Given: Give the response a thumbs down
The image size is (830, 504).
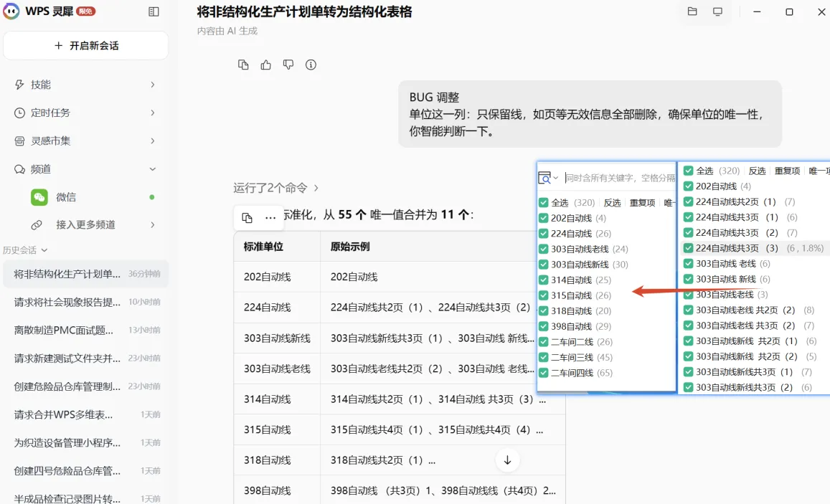Looking at the screenshot, I should [x=288, y=65].
